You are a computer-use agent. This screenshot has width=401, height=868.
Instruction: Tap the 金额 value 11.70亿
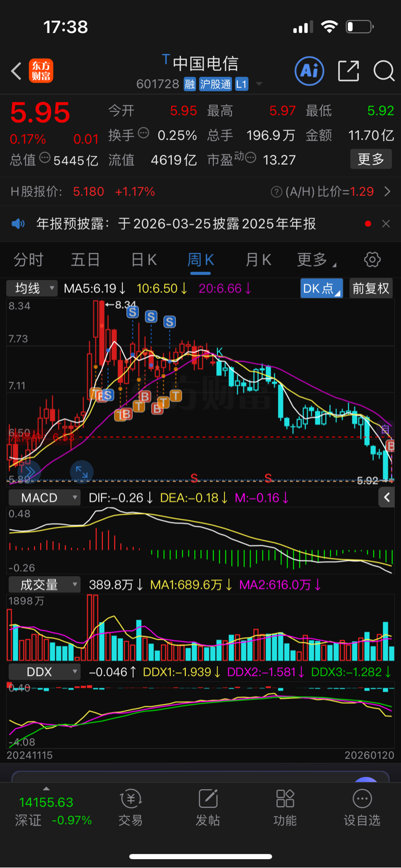(371, 136)
